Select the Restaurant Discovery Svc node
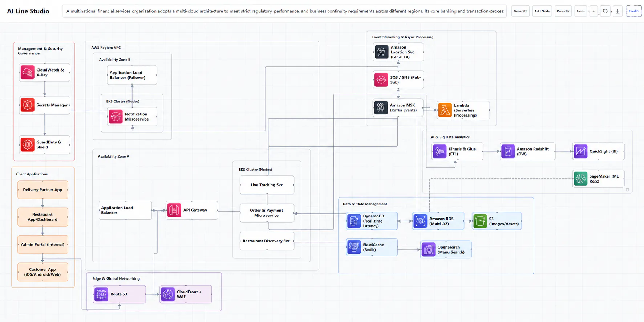The height and width of the screenshot is (322, 644). (267, 241)
